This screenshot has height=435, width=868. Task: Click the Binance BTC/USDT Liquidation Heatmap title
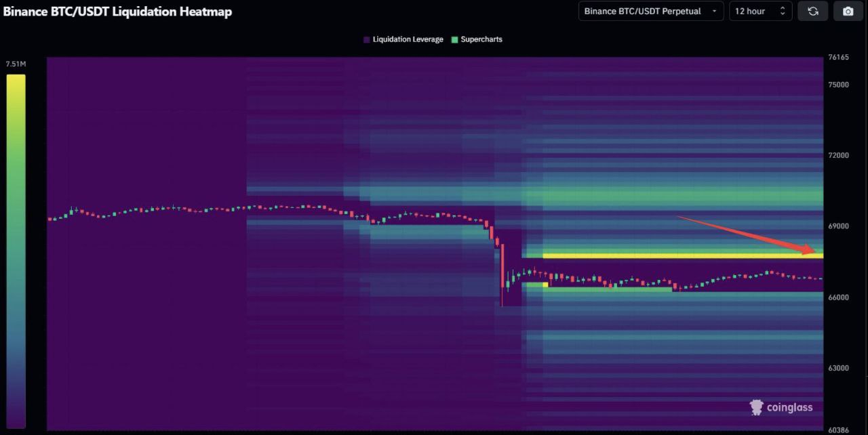(117, 11)
